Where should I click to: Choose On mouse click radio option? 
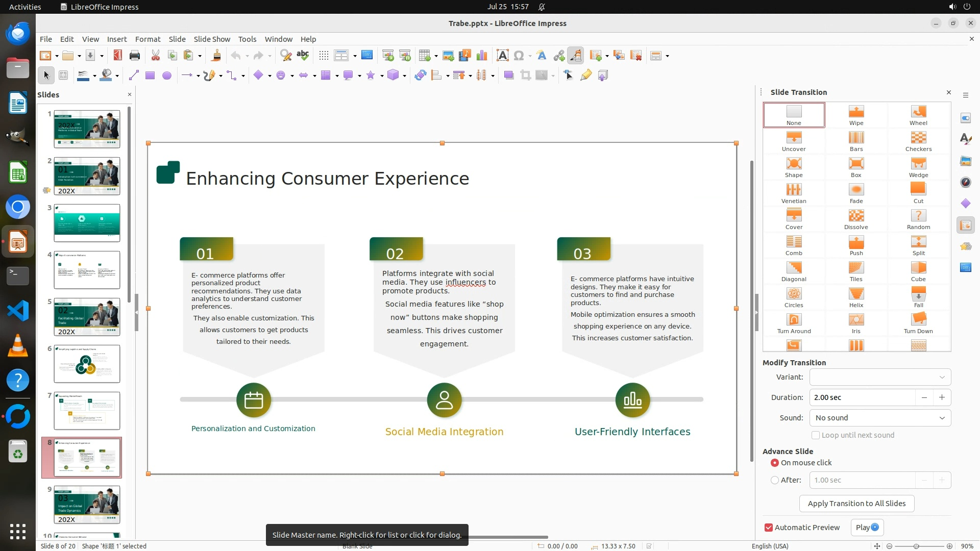click(775, 463)
